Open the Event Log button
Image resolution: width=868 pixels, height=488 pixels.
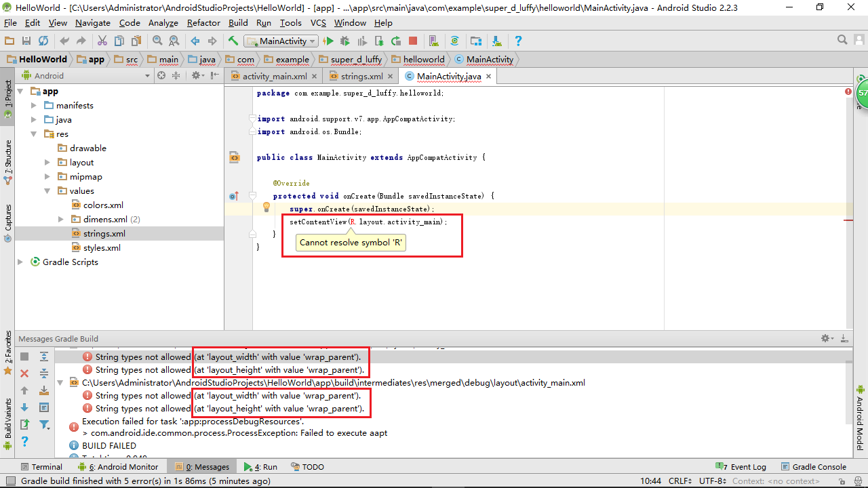pyautogui.click(x=741, y=466)
